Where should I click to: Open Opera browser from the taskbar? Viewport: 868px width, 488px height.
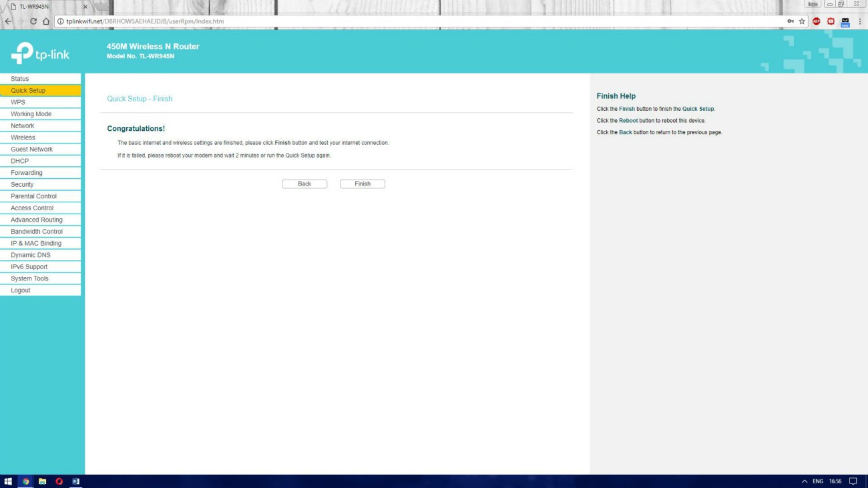[x=59, y=481]
